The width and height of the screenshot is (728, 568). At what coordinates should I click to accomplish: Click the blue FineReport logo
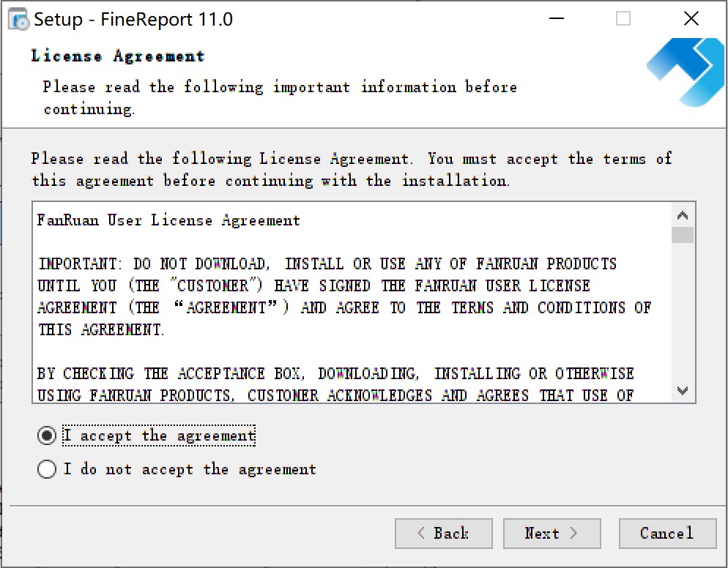pos(686,70)
